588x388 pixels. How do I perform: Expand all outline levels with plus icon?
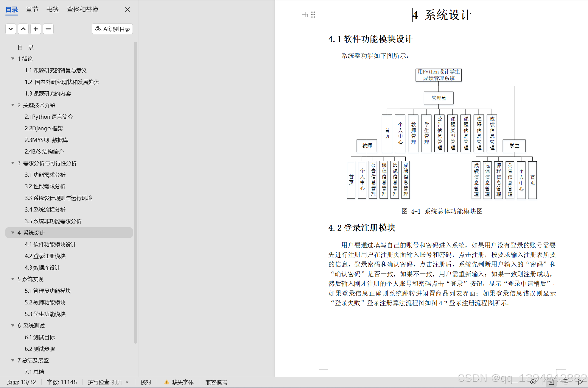(36, 29)
